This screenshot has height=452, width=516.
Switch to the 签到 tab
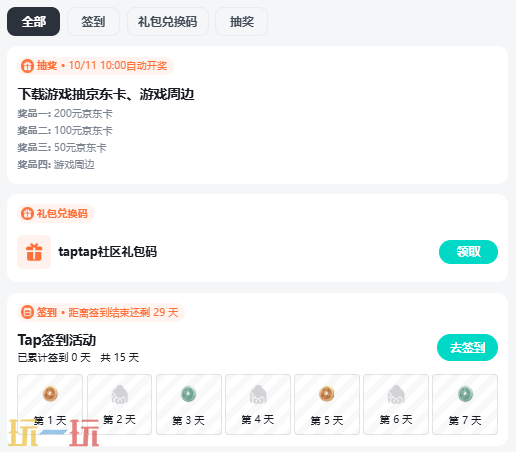pyautogui.click(x=93, y=22)
